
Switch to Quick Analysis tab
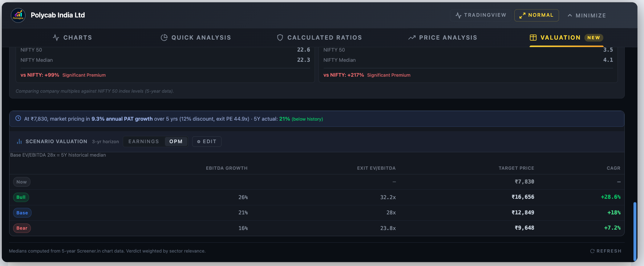(x=196, y=37)
